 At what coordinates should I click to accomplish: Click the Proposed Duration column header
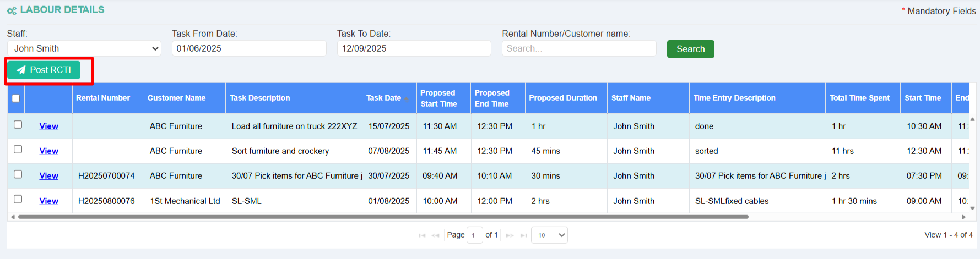point(562,98)
